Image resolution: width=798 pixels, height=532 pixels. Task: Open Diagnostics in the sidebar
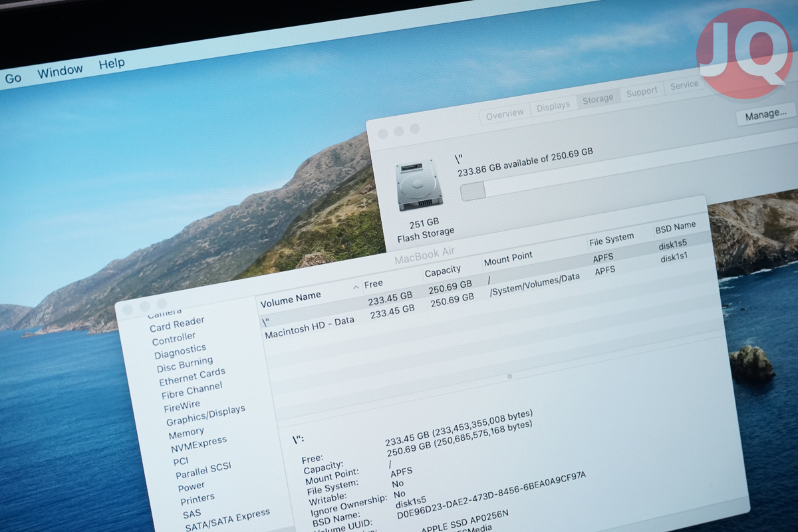tap(180, 351)
